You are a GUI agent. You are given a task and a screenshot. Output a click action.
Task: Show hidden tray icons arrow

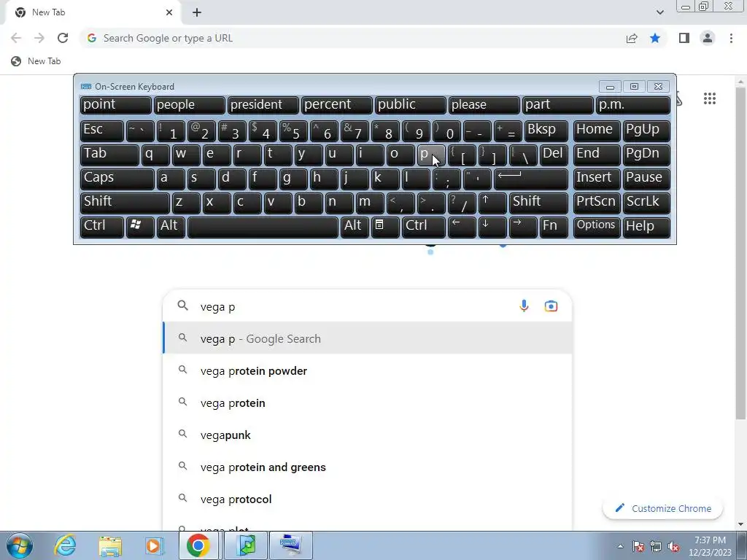[620, 547]
